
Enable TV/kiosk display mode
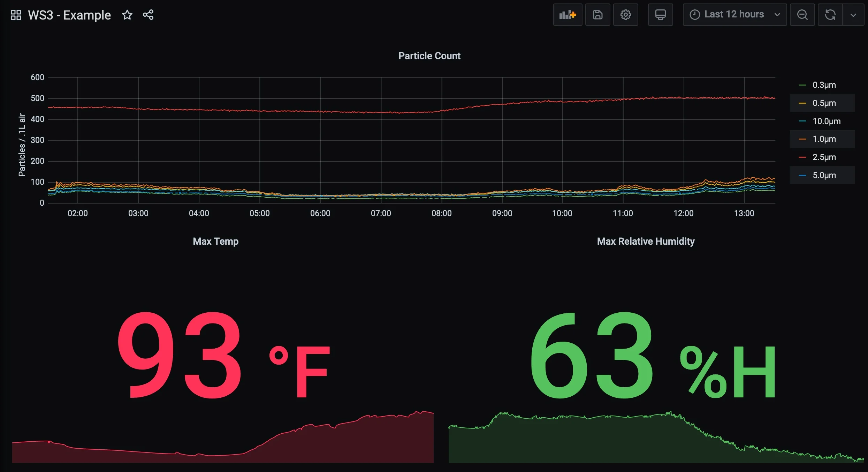click(661, 15)
